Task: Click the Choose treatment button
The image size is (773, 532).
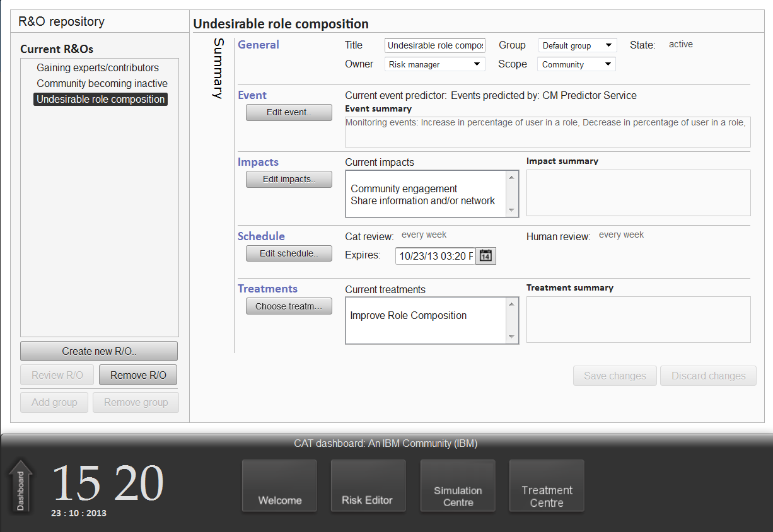Action: point(289,307)
